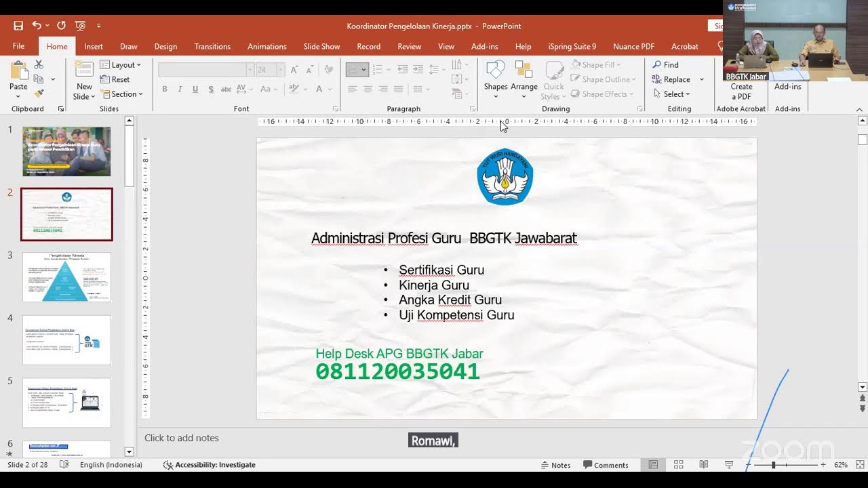This screenshot has width=868, height=488.
Task: Justify text alignment
Action: click(399, 89)
